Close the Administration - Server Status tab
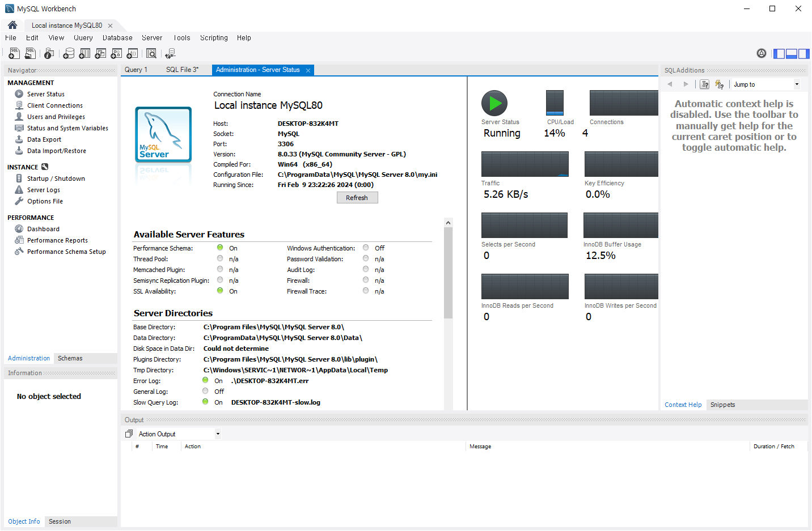The width and height of the screenshot is (812, 531). pyautogui.click(x=308, y=70)
